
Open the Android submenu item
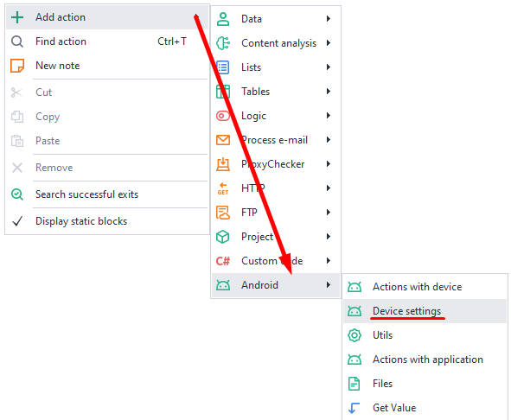point(276,285)
